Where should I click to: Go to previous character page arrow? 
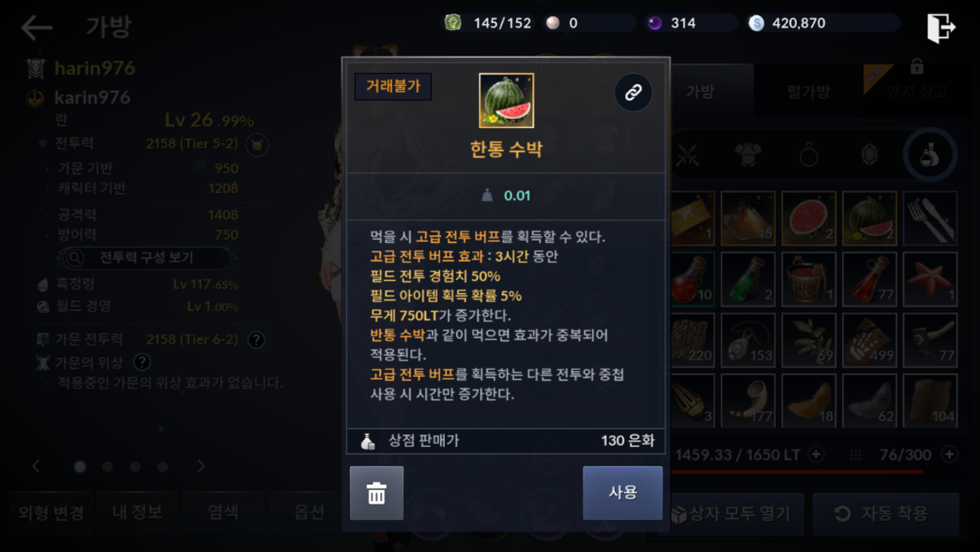[x=36, y=466]
